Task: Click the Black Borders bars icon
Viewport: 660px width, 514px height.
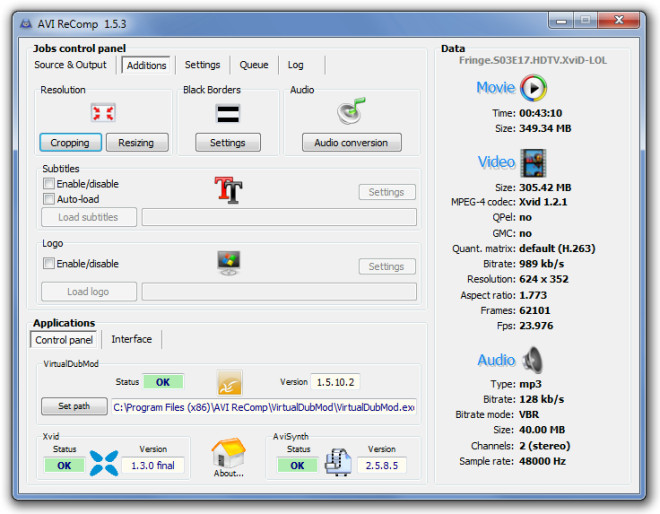Action: [228, 114]
